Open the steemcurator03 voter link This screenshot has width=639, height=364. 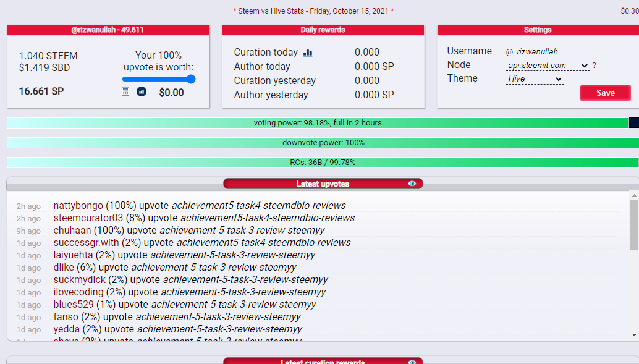tap(88, 218)
